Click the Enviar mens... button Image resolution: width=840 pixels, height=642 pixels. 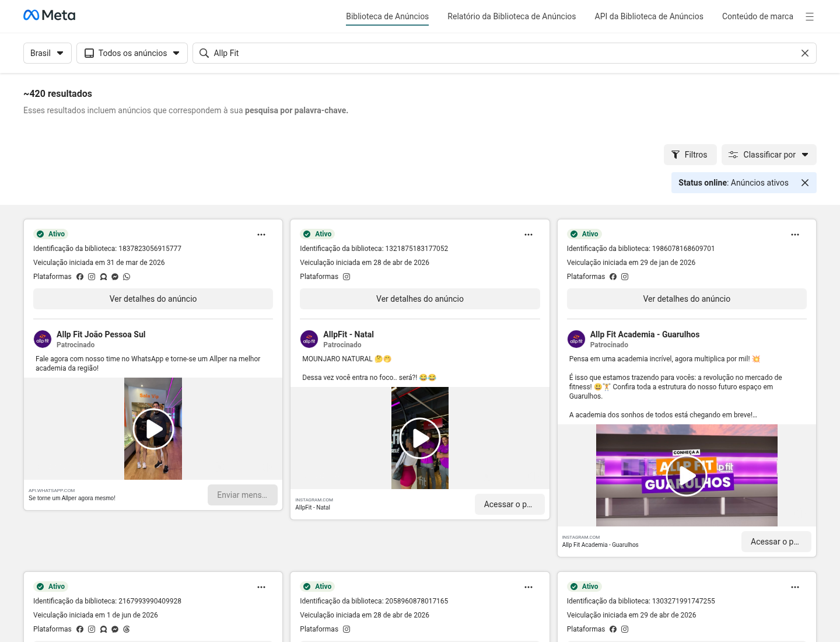coord(243,495)
